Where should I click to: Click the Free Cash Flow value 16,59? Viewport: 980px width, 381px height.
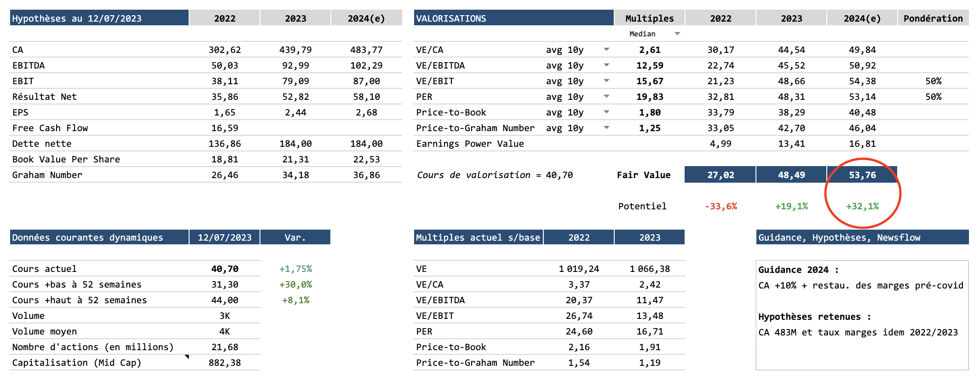pos(225,128)
